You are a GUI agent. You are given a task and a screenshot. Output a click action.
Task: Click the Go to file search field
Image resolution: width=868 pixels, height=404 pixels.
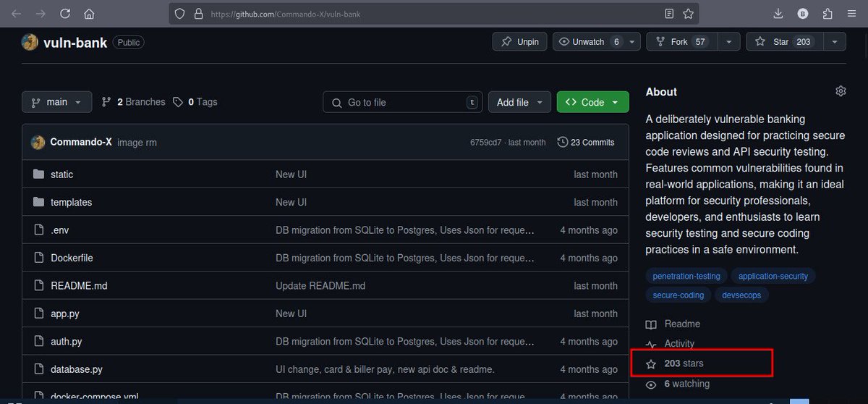[403, 102]
